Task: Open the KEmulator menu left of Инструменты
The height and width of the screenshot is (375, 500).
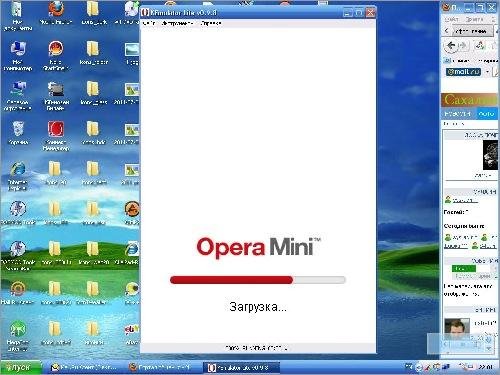Action: click(x=149, y=23)
